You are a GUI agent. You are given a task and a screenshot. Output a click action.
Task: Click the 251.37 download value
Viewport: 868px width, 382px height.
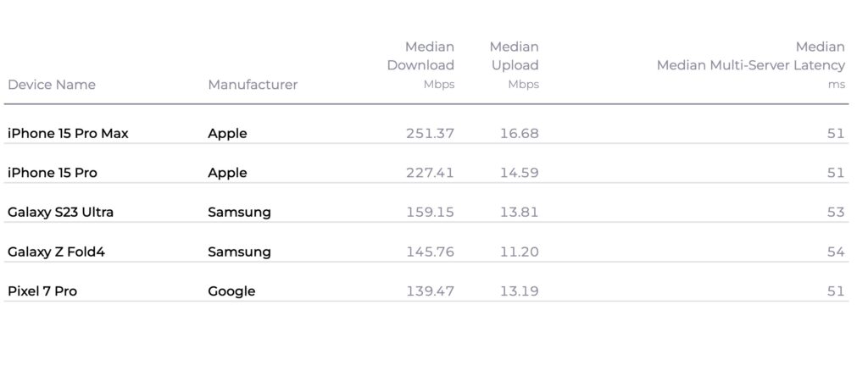click(x=430, y=133)
